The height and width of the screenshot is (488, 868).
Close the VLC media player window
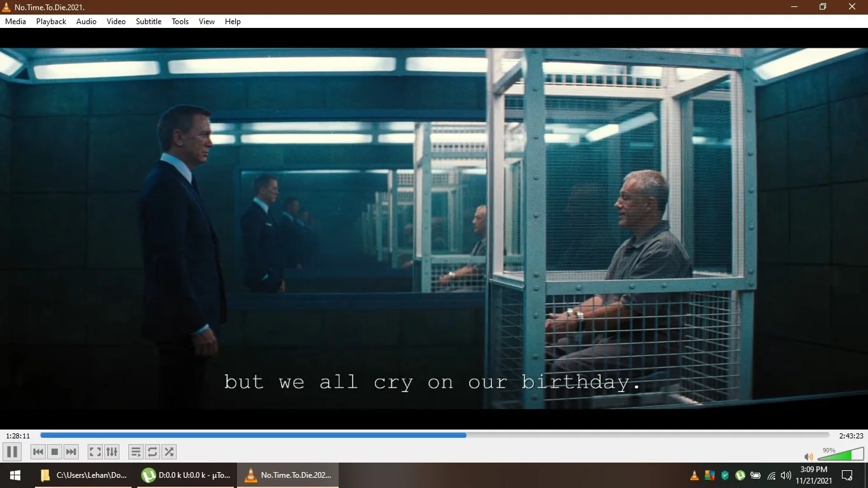coord(852,7)
